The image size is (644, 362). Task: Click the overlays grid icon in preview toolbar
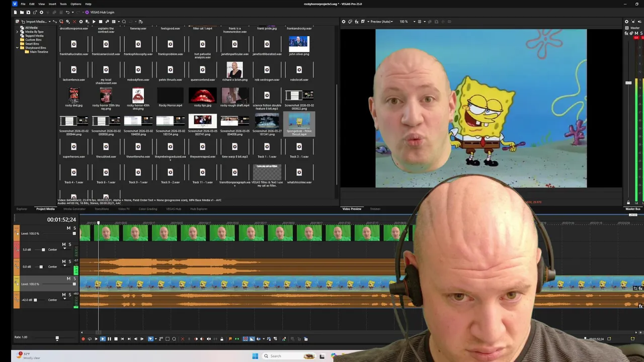pyautogui.click(x=420, y=22)
